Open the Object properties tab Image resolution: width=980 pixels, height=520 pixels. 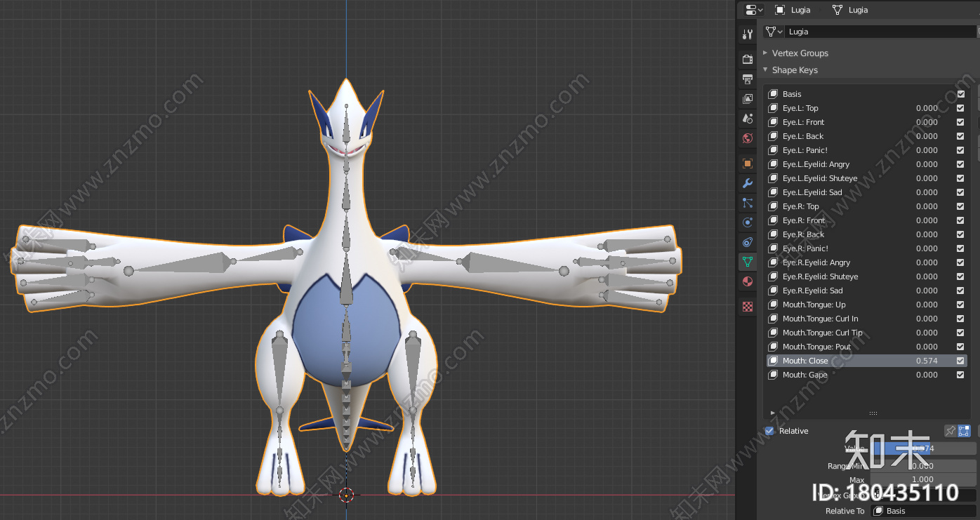click(x=748, y=164)
